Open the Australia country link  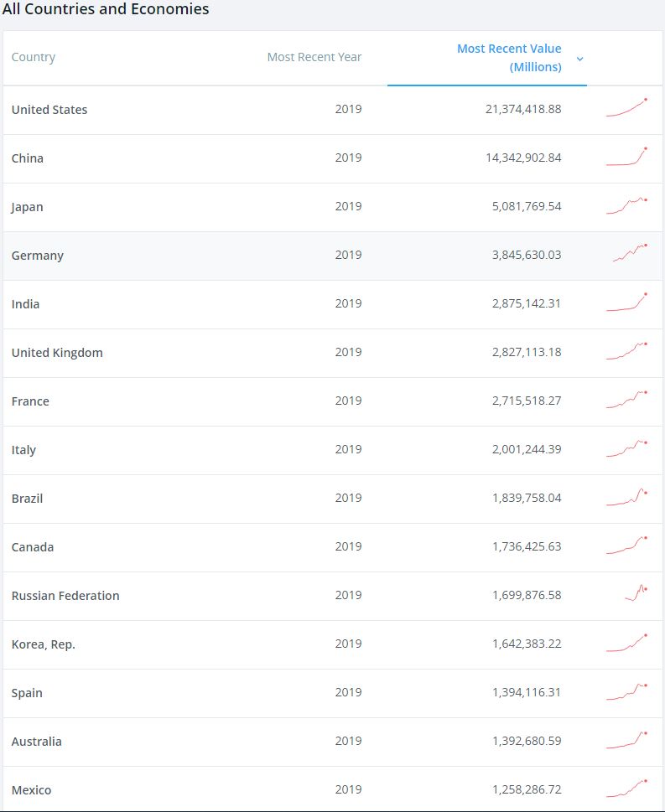pyautogui.click(x=36, y=742)
